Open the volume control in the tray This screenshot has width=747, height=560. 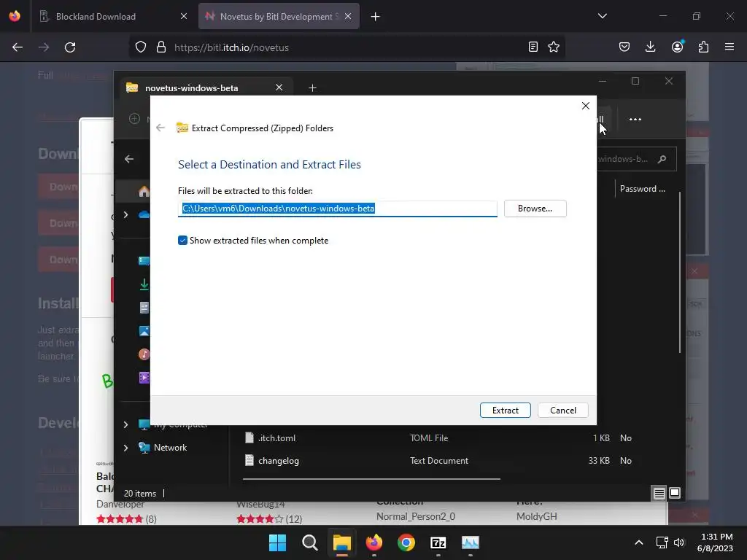point(679,542)
